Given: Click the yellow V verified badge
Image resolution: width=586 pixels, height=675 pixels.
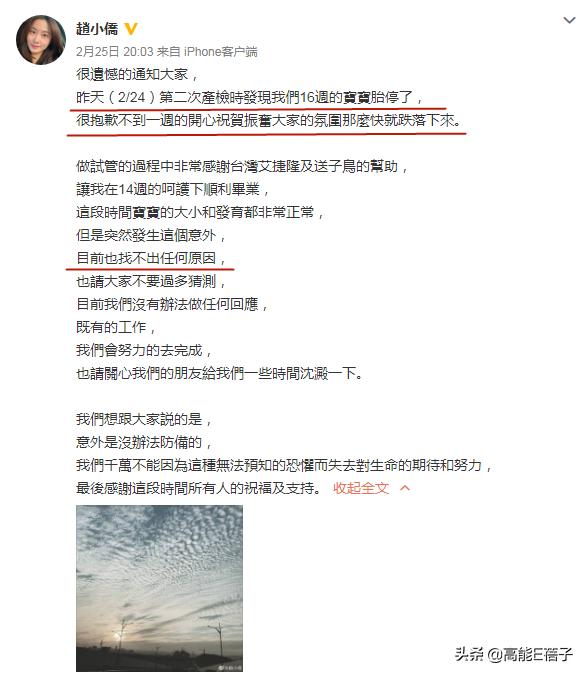Looking at the screenshot, I should (x=130, y=29).
